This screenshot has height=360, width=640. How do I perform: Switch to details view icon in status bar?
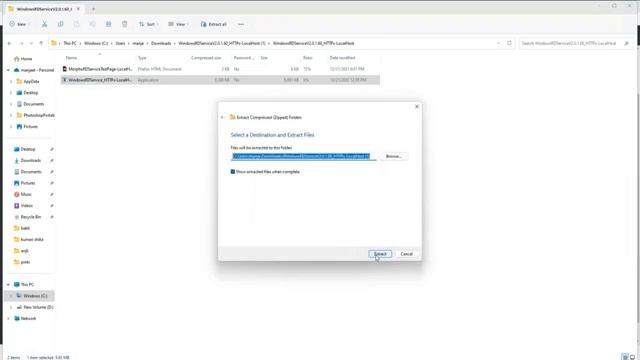coord(624,357)
